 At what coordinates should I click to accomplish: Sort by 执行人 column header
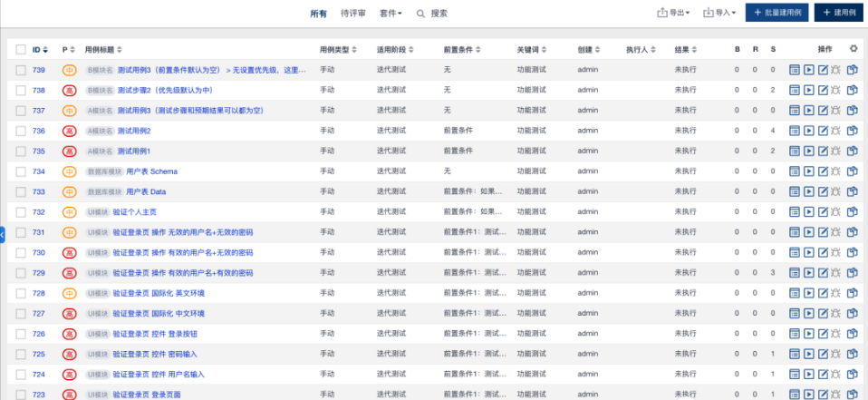[641, 49]
